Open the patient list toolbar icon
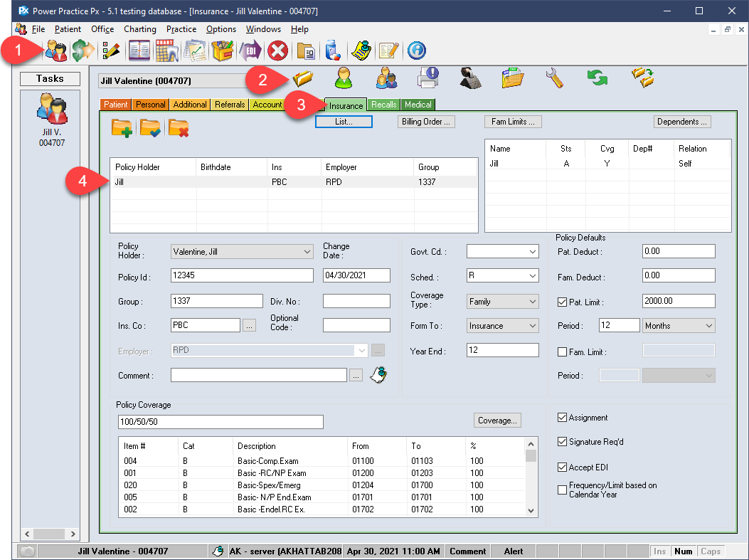The height and width of the screenshot is (560, 749). 56,51
